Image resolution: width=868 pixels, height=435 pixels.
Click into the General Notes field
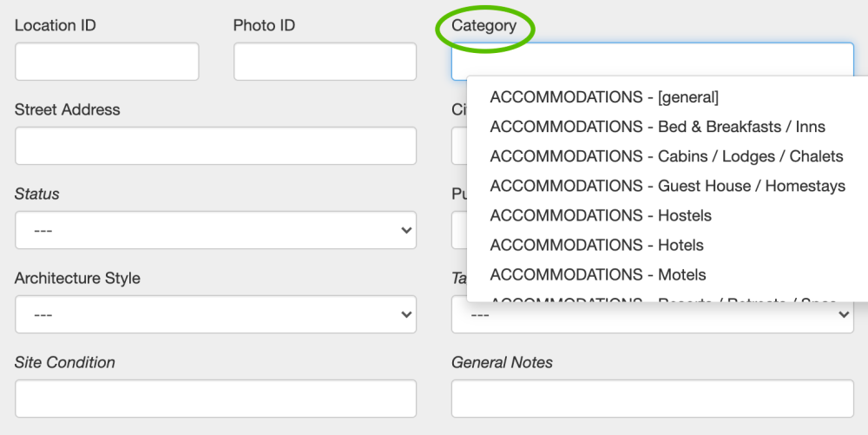(x=652, y=399)
